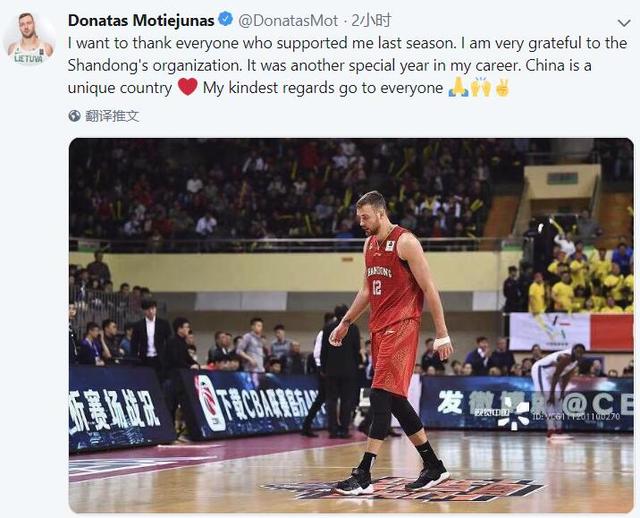This screenshot has height=518, width=640.
Task: Click the globe icon beside 翻译推文
Action: pyautogui.click(x=74, y=116)
